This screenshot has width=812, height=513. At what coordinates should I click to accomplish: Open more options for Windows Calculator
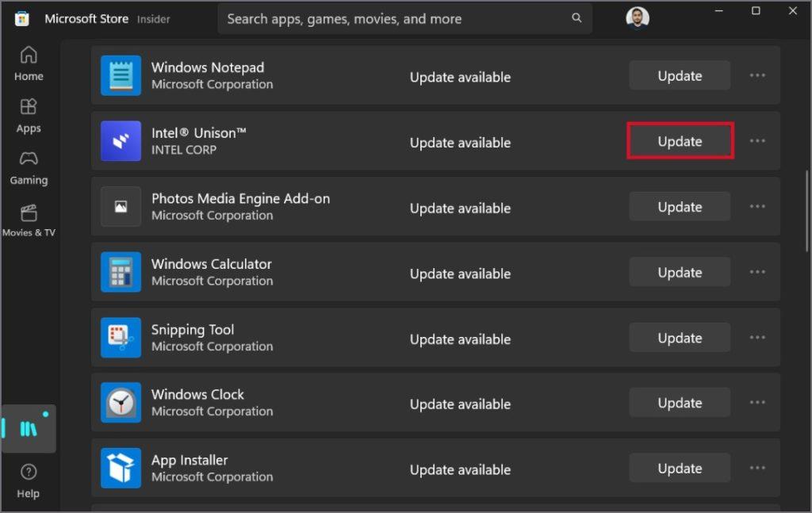click(757, 272)
